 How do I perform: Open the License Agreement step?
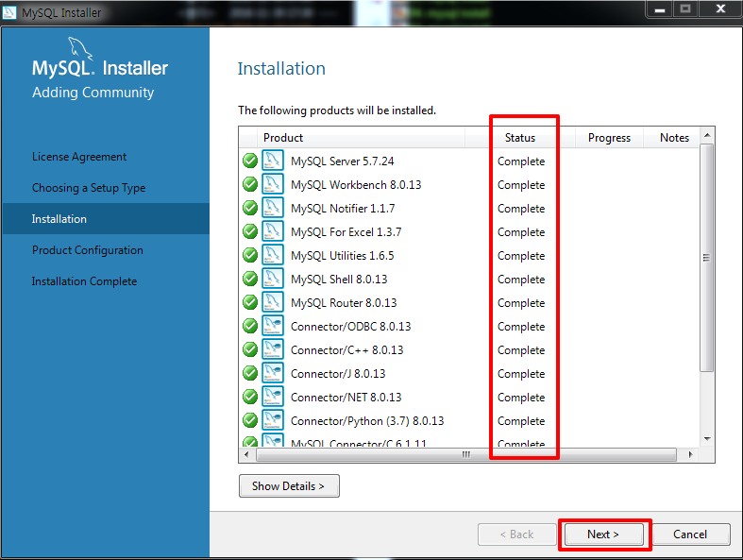pyautogui.click(x=79, y=157)
